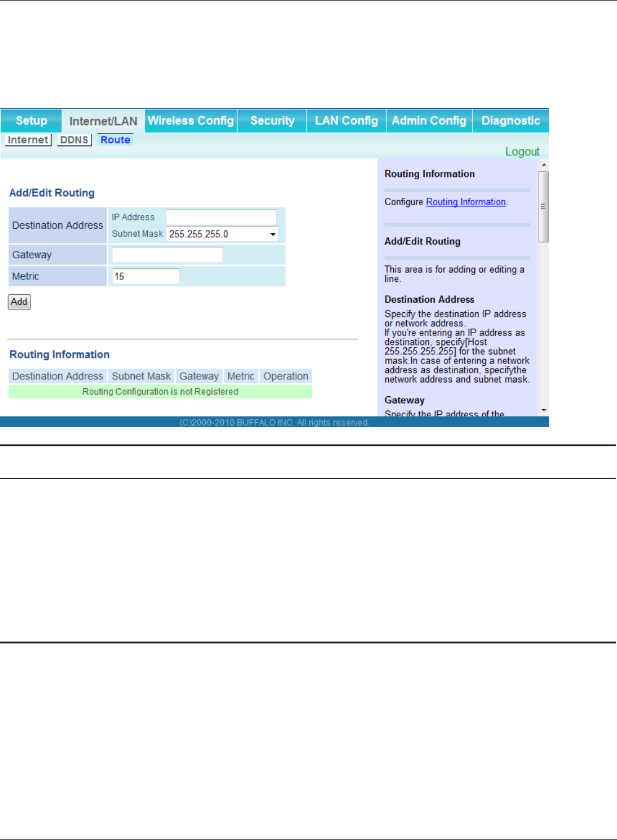Click the help panel Gateway heading
The image size is (617, 840).
pos(404,400)
